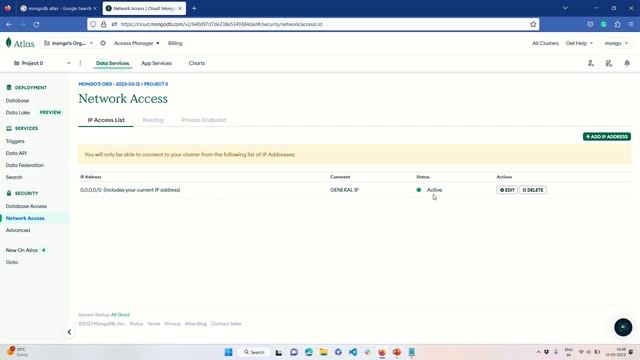Click the PROJECT 0 breadcrumb link

click(156, 84)
